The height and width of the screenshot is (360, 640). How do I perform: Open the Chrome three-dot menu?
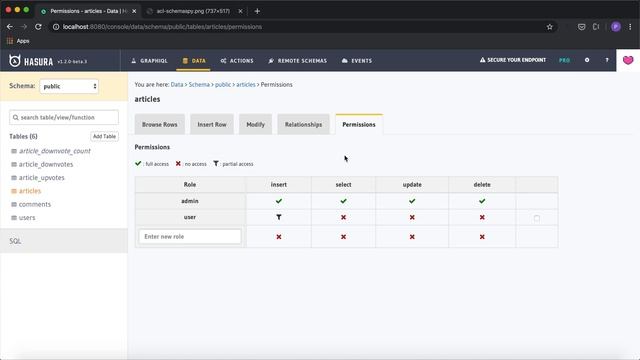click(x=630, y=27)
